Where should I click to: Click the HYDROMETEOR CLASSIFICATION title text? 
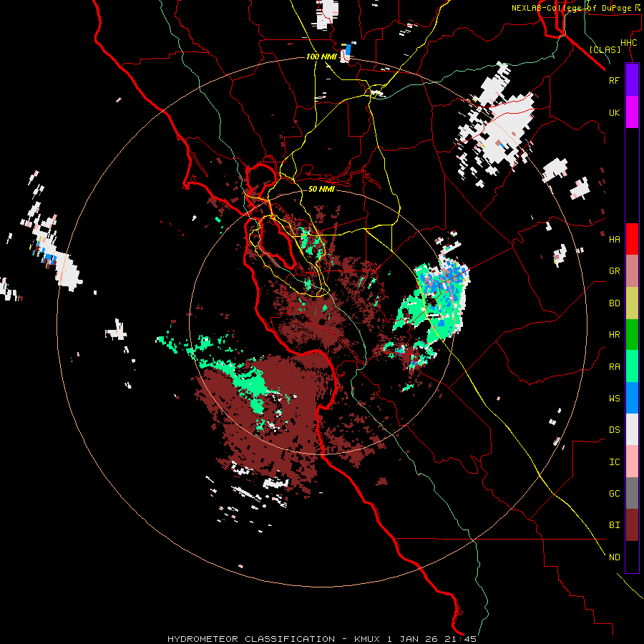(x=251, y=639)
